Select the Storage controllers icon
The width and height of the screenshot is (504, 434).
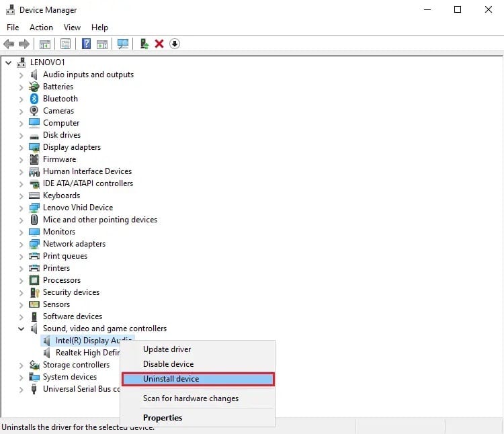click(x=34, y=365)
